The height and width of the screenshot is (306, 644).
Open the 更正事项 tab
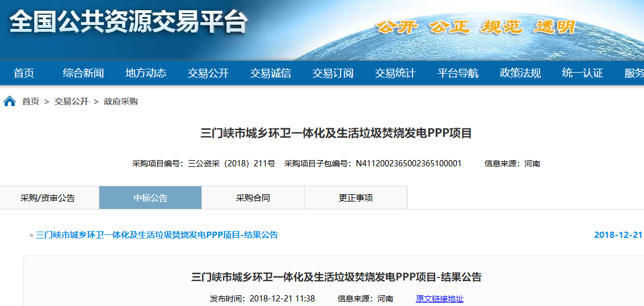[356, 198]
